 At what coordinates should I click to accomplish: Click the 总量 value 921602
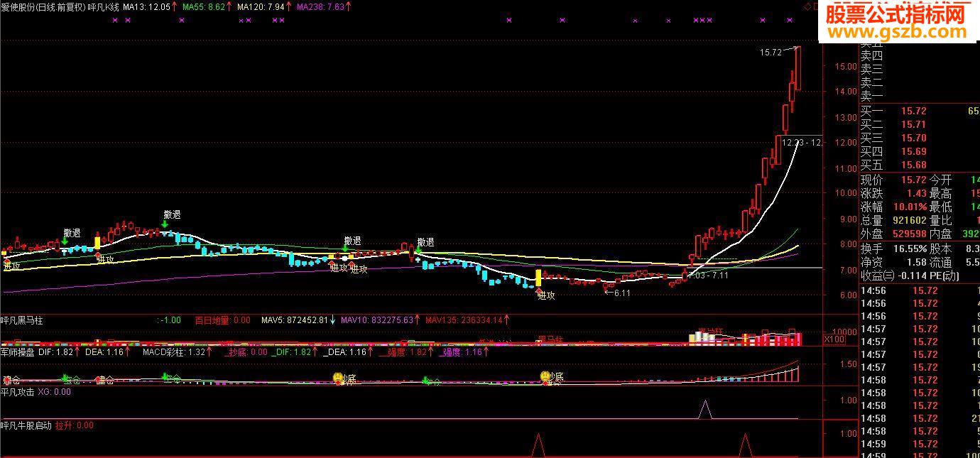[x=910, y=220]
